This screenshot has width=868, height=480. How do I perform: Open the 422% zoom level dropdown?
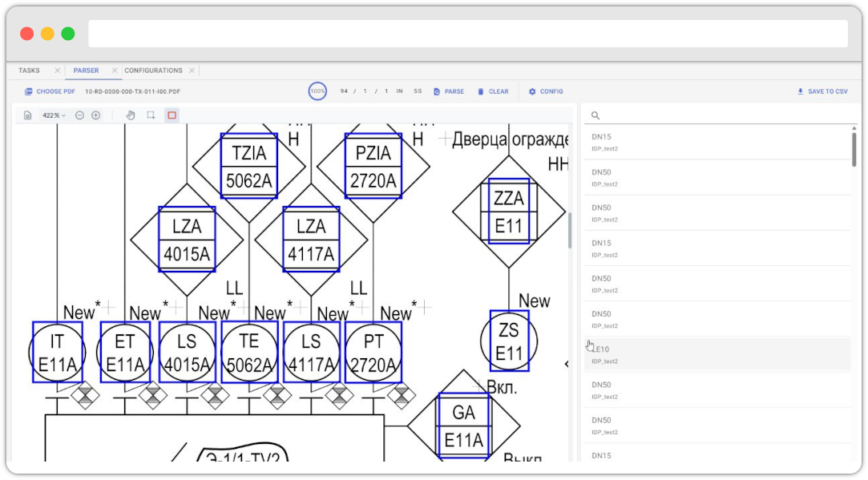(x=54, y=115)
